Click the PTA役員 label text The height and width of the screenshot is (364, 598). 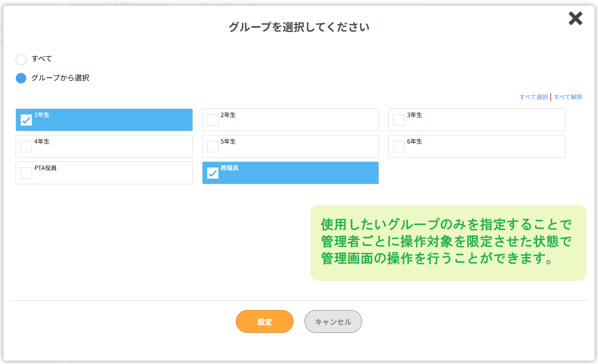[x=45, y=168]
